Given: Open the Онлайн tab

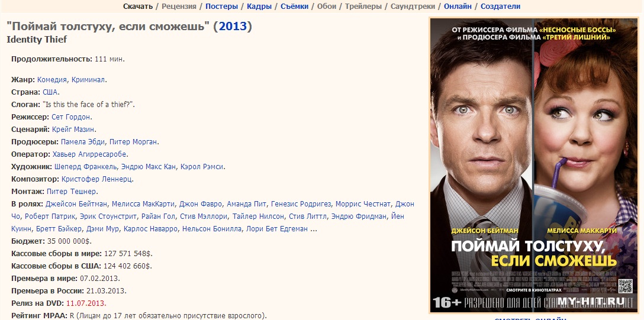Looking at the screenshot, I should pyautogui.click(x=458, y=6).
